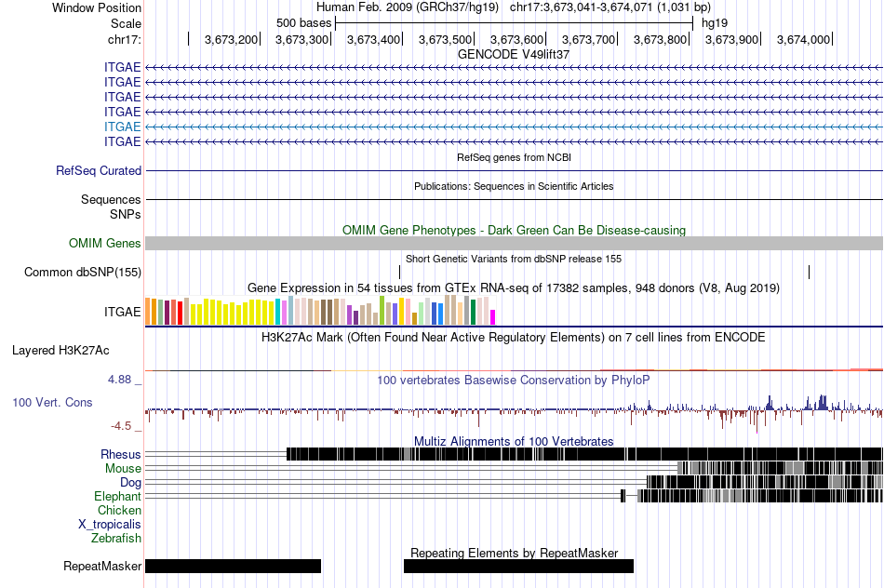Click chr17:3,673,041-3,674,071 (1,031 bp) position text
Viewport: 884px width, 588px height.
610,7
